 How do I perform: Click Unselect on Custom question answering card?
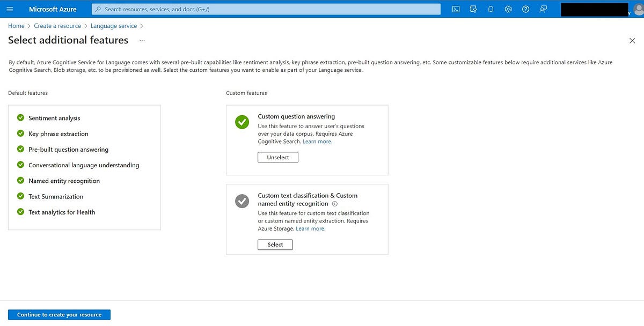pos(277,157)
